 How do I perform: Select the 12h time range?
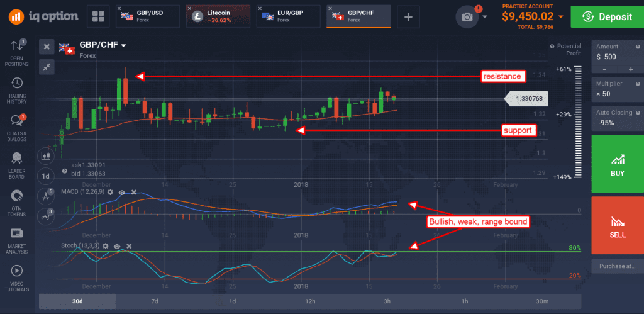click(x=309, y=301)
